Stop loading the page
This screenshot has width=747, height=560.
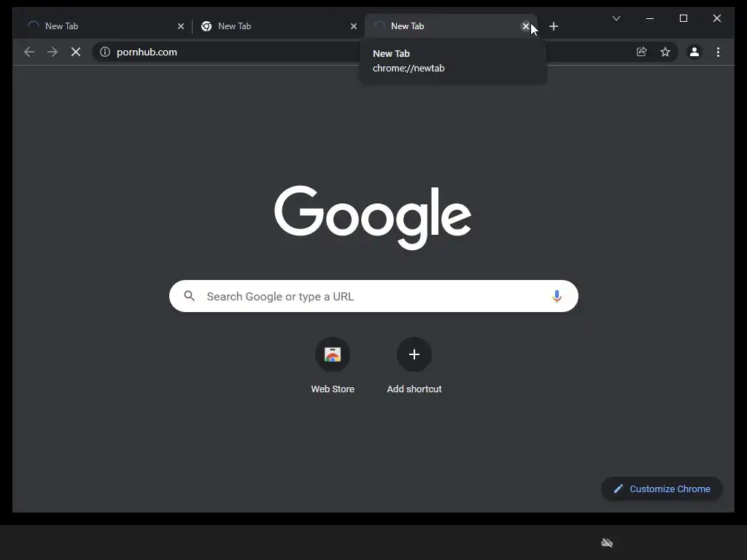[76, 52]
